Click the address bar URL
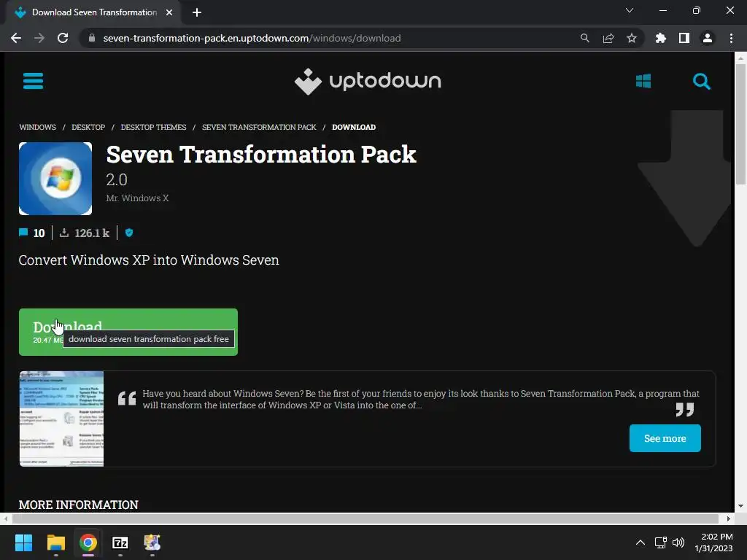Image resolution: width=747 pixels, height=560 pixels. point(252,38)
